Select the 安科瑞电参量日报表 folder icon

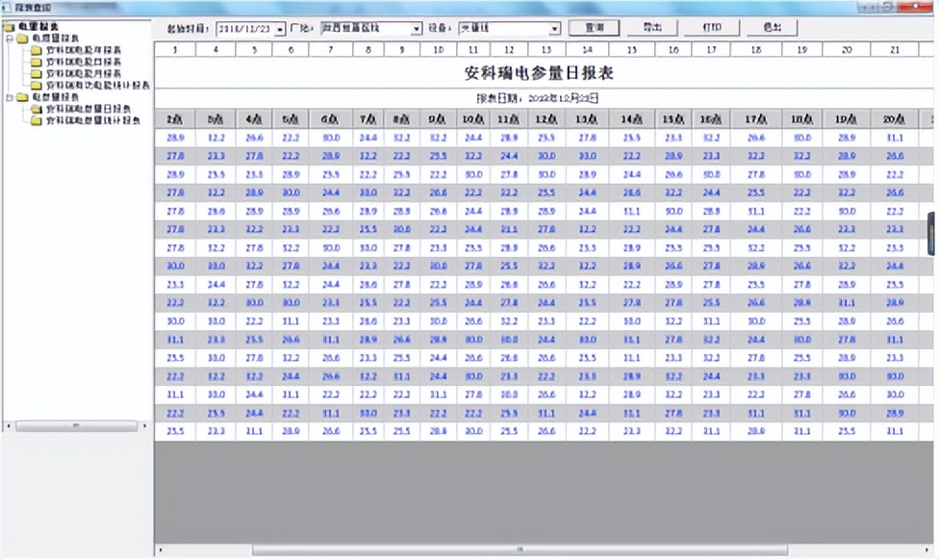tap(36, 108)
